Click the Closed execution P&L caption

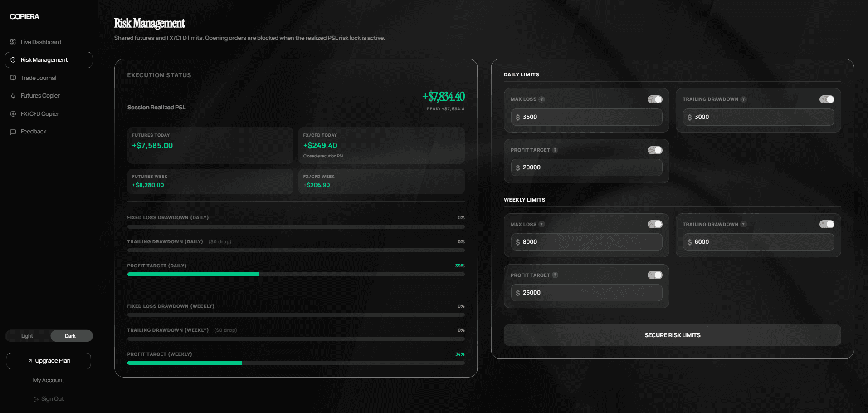coord(324,156)
